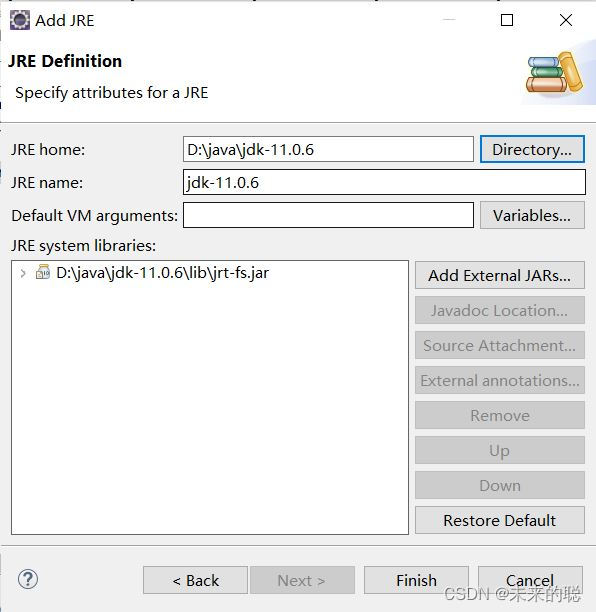Cancel the Add JRE dialog

[x=530, y=580]
